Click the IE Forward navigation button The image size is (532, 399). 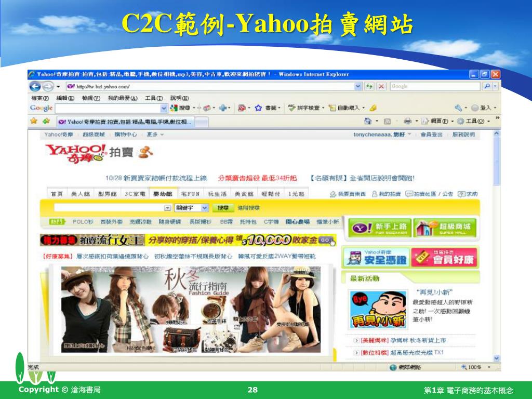point(47,87)
